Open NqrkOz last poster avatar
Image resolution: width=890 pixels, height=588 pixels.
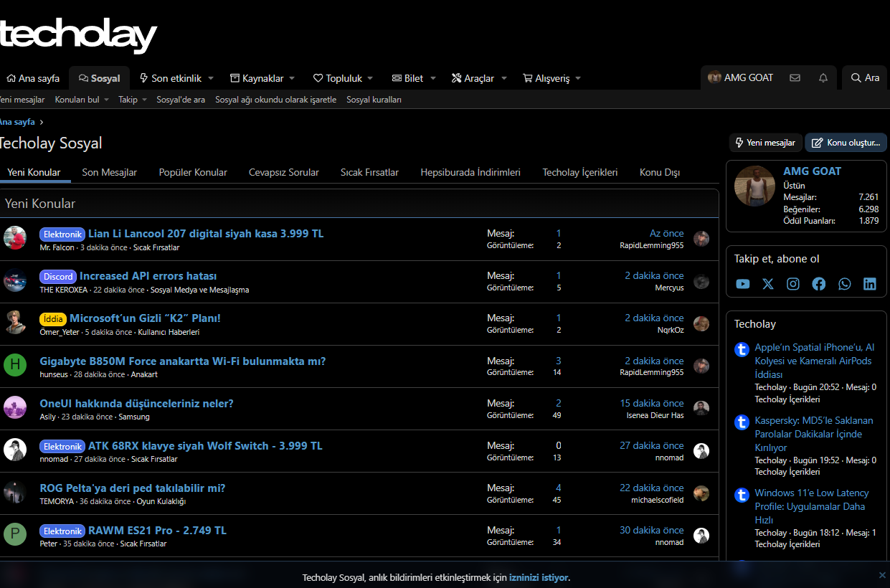pyautogui.click(x=701, y=323)
